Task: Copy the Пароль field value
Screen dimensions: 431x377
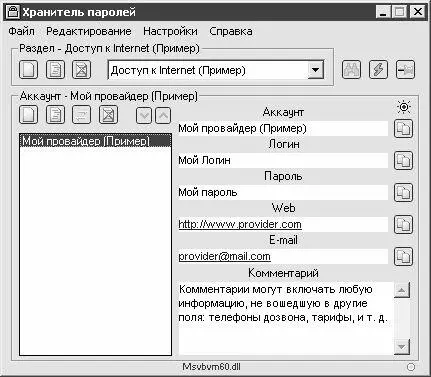Action: coord(403,192)
